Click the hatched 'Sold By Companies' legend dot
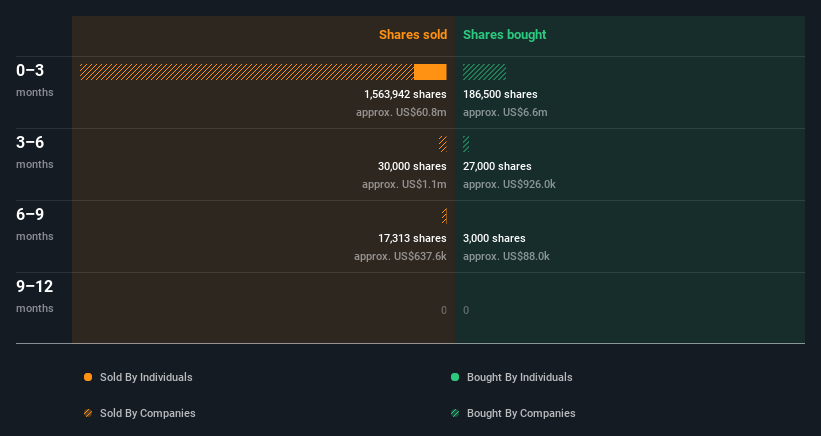Viewport: 821px width, 436px height. [88, 413]
